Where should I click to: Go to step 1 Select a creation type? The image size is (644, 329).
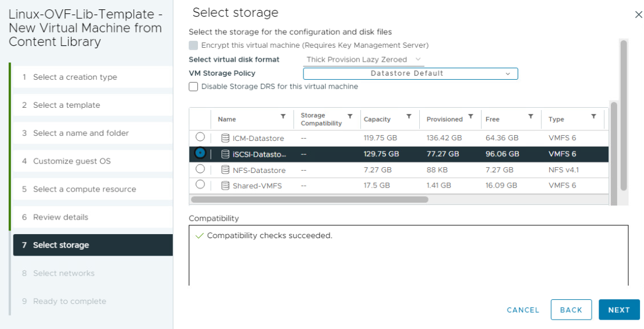tap(93, 77)
